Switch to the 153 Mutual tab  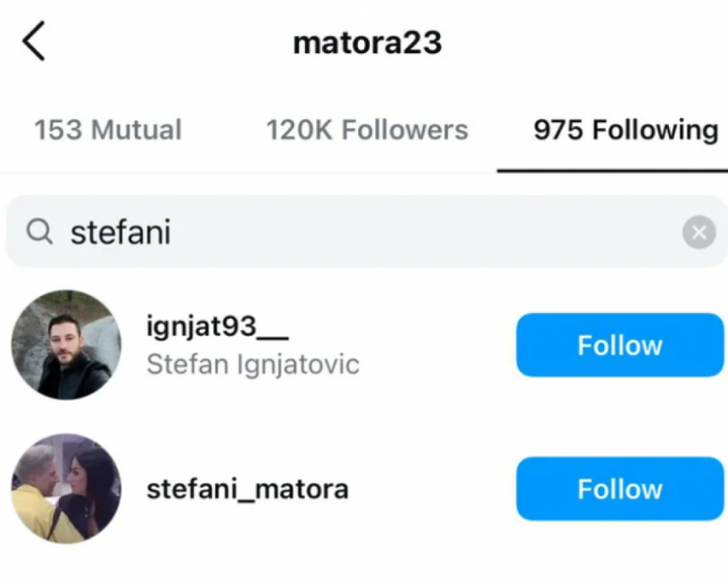tap(108, 130)
